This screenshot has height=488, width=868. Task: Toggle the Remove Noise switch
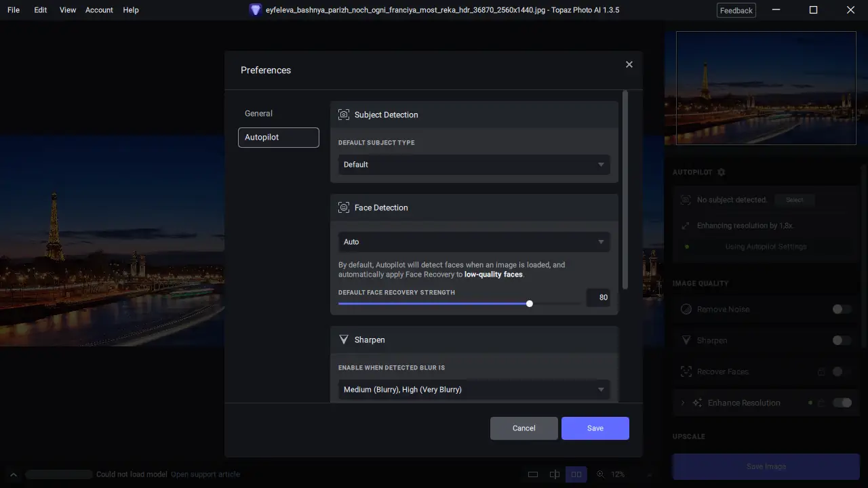[842, 309]
